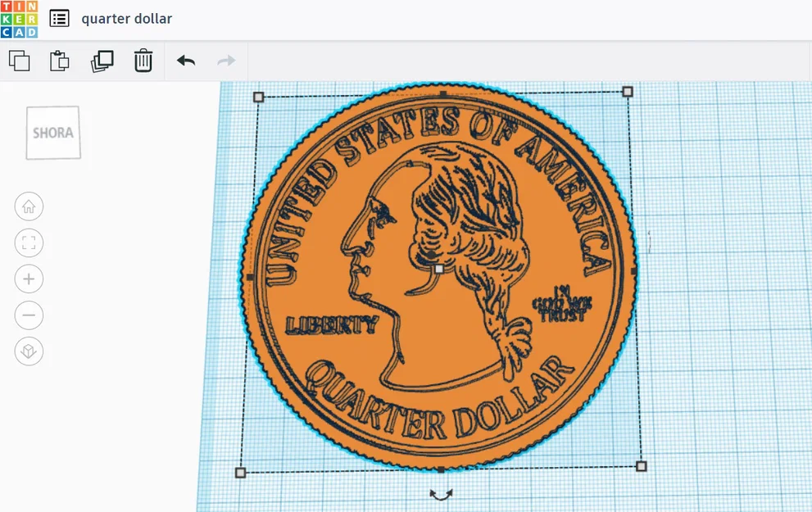Screen dimensions: 812x512
Task: Click the left edge midpoint handle
Action: [250, 278]
